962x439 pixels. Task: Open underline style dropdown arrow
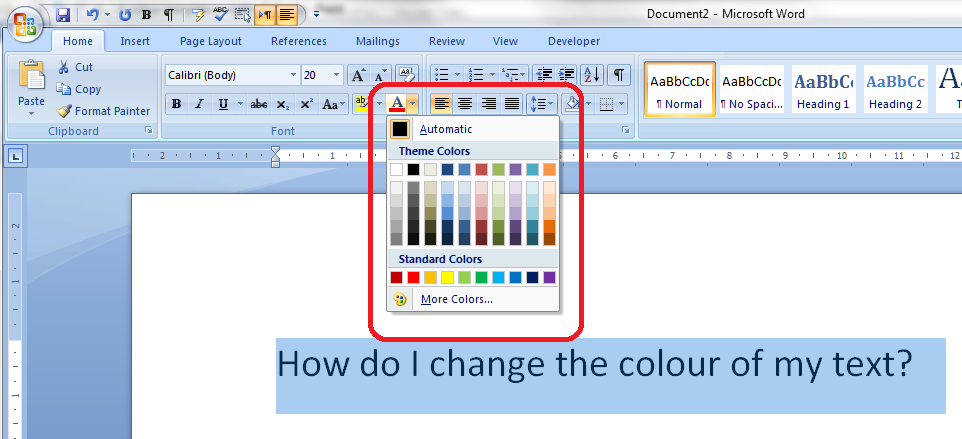(x=240, y=104)
